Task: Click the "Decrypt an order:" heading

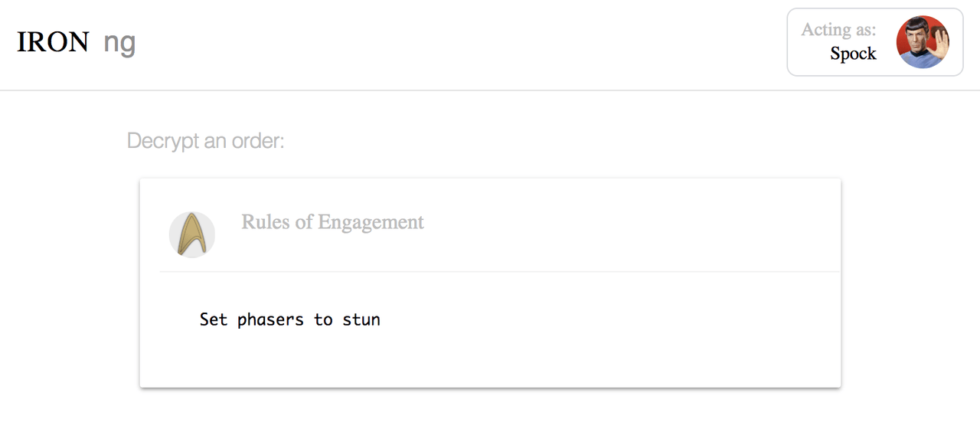Action: tap(205, 142)
